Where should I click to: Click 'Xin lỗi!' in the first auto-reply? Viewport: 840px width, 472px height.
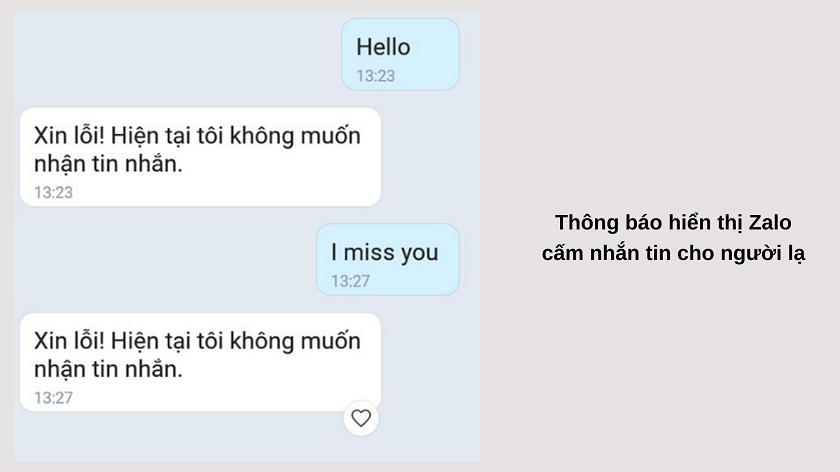click(x=69, y=136)
